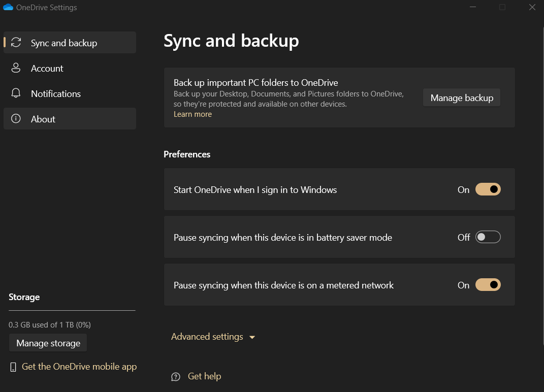544x392 pixels.
Task: Click the mobile phone icon near storage
Action: 13,367
